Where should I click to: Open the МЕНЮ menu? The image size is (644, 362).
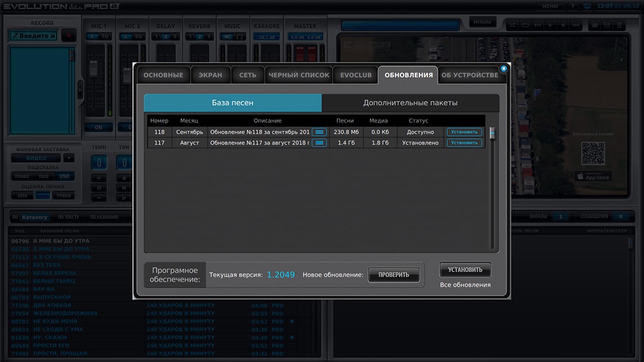point(550,6)
